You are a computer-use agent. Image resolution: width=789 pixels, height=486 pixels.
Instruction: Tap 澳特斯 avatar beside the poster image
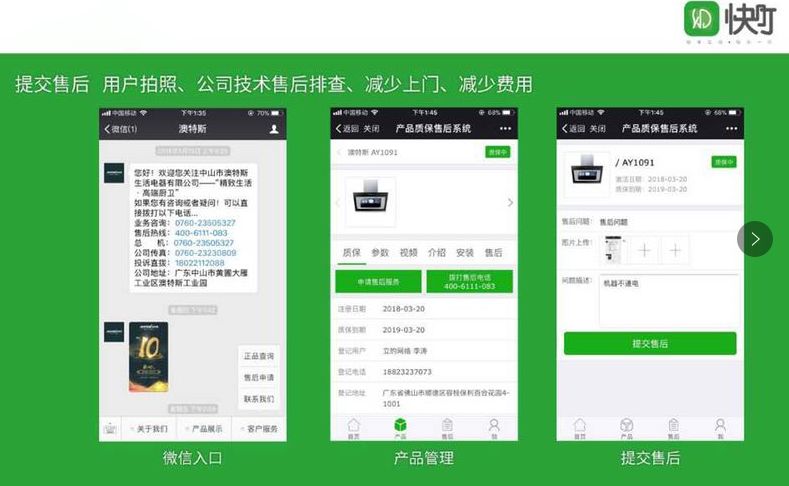pos(114,332)
